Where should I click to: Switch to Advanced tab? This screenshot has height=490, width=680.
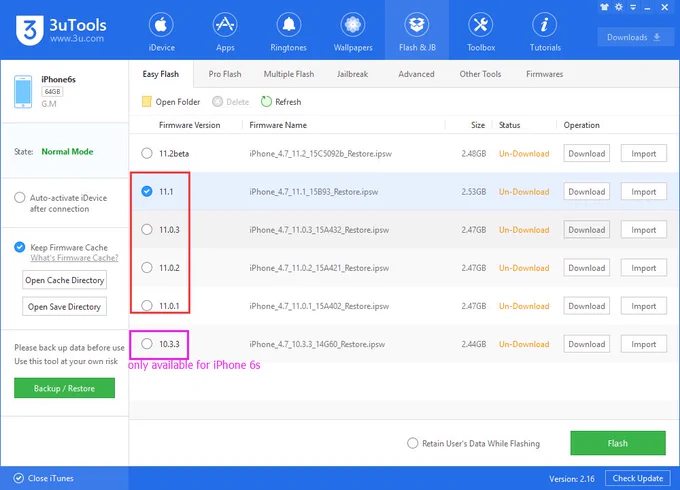[416, 74]
